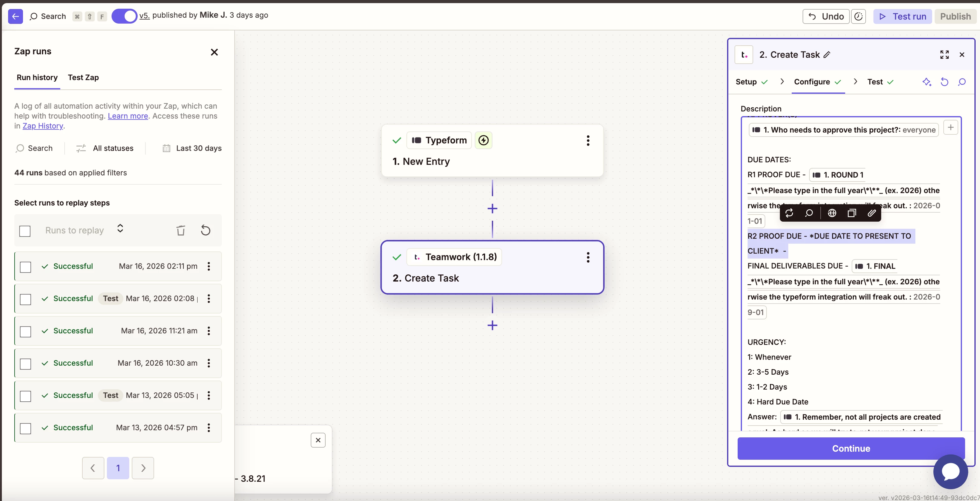This screenshot has height=501, width=980.
Task: Click the lightning trigger icon on Typeform step
Action: click(x=483, y=140)
